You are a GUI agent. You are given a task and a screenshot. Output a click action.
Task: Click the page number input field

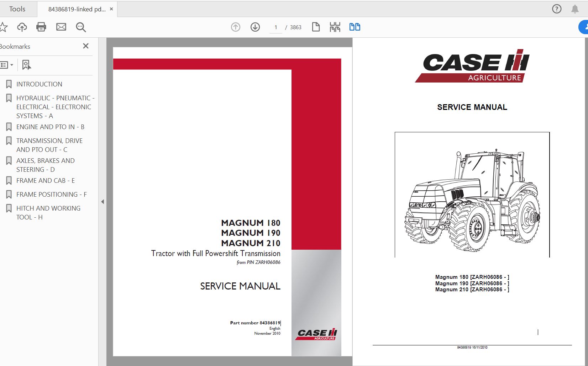[276, 27]
